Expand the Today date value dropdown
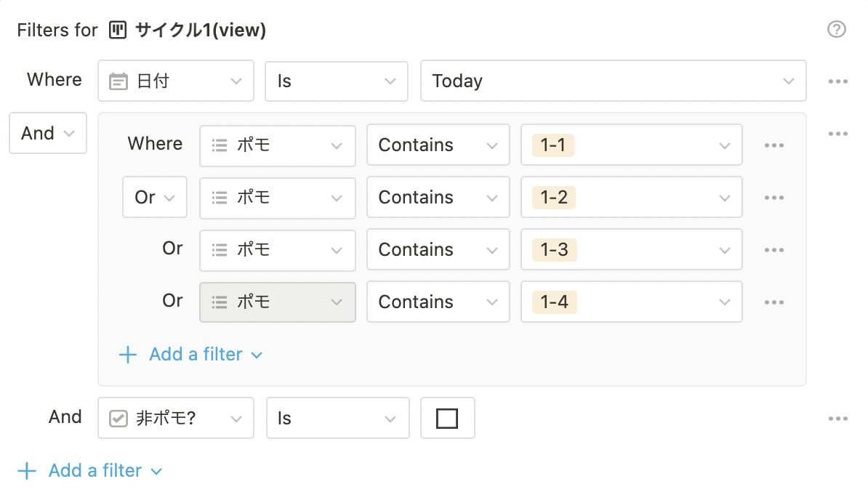The image size is (868, 500). 613,81
